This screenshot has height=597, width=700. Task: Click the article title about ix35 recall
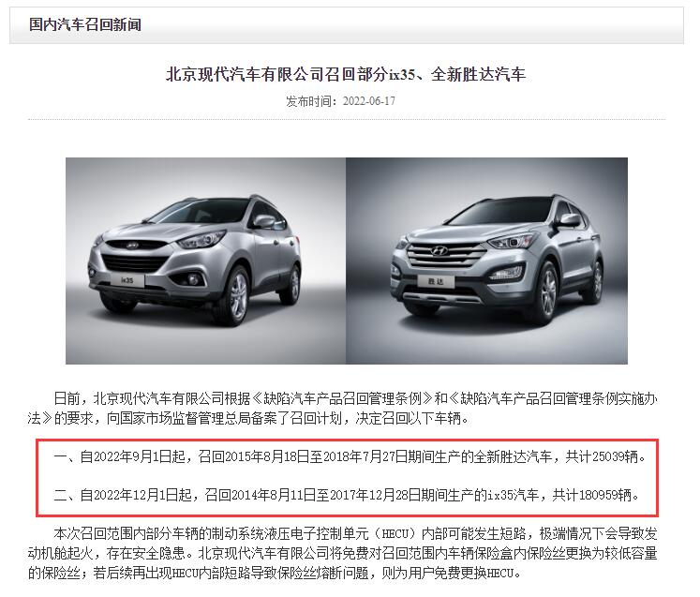[x=346, y=74]
